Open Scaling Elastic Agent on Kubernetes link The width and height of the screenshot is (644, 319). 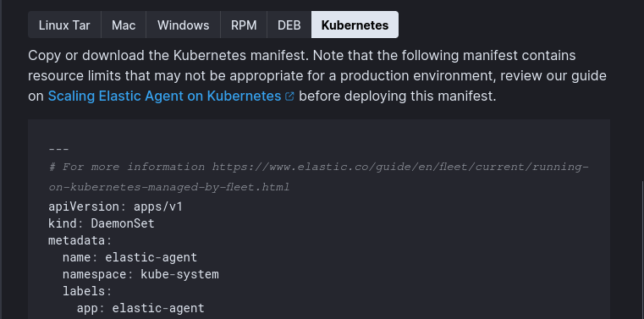(164, 96)
